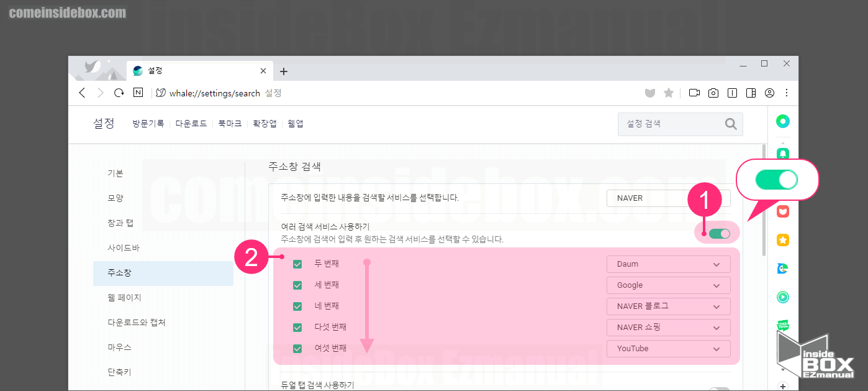Image resolution: width=868 pixels, height=391 pixels.
Task: Open the 북마크 link
Action: point(230,124)
